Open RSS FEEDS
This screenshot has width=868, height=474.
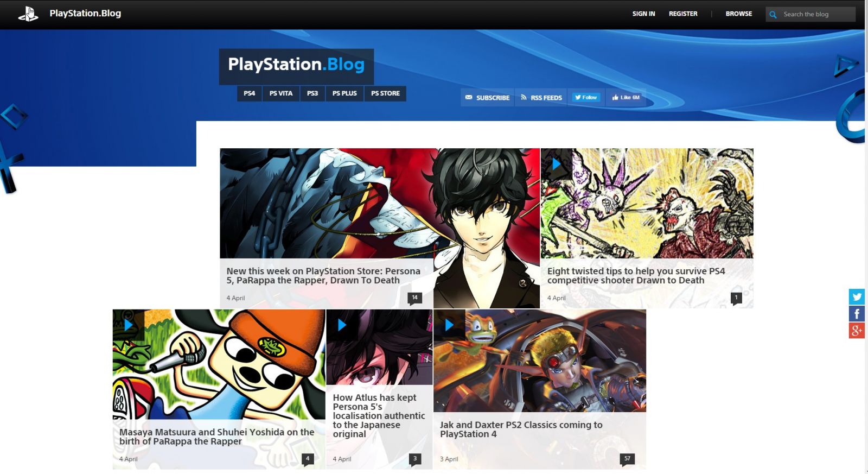(x=541, y=98)
